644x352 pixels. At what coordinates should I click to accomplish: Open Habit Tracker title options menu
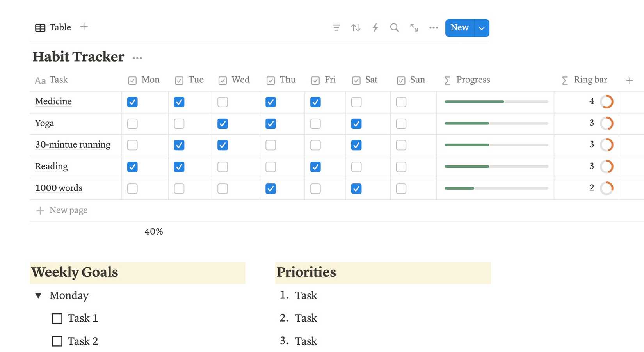point(137,57)
